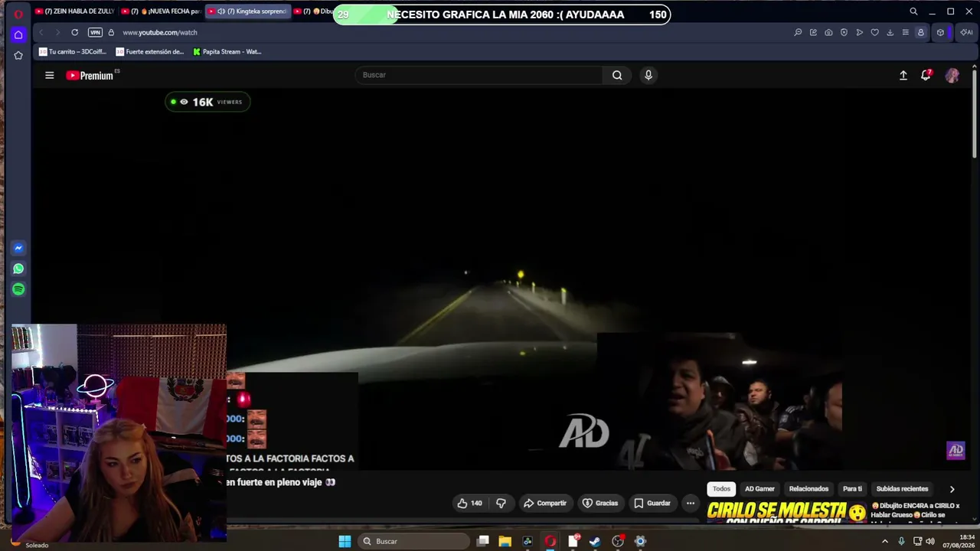Show more filter chips with right chevron

[x=952, y=489]
